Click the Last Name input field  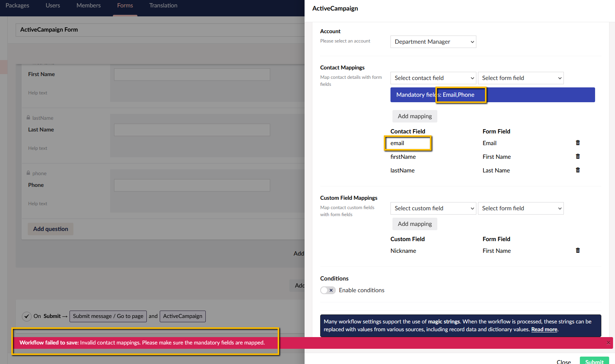click(192, 130)
